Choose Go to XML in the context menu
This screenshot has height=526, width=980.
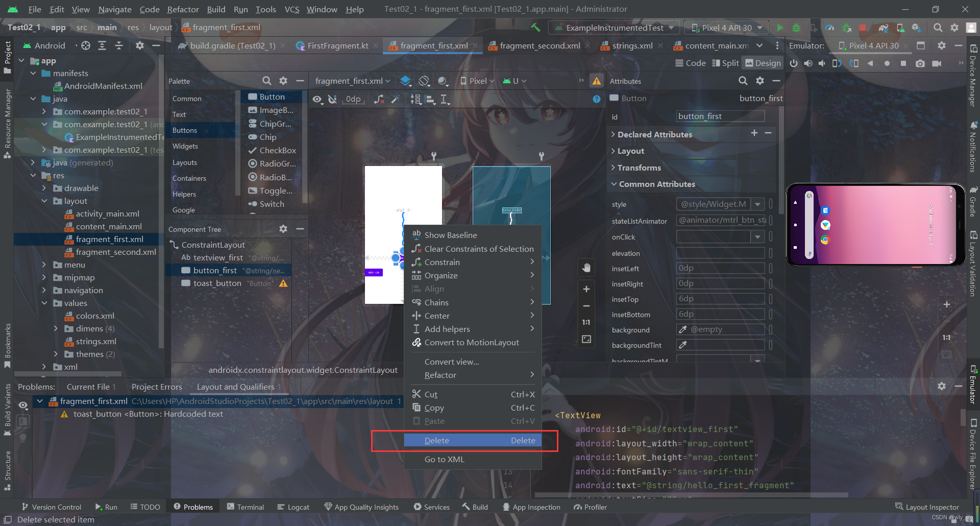click(x=473, y=459)
